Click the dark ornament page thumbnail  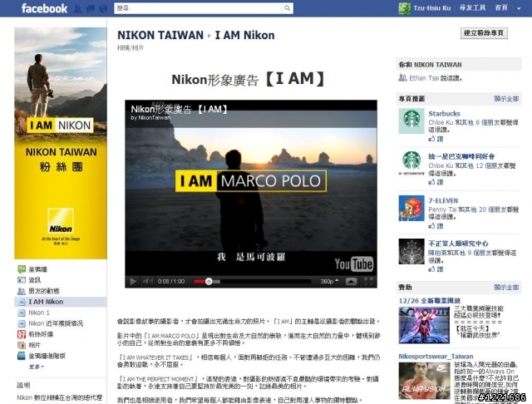(x=411, y=251)
